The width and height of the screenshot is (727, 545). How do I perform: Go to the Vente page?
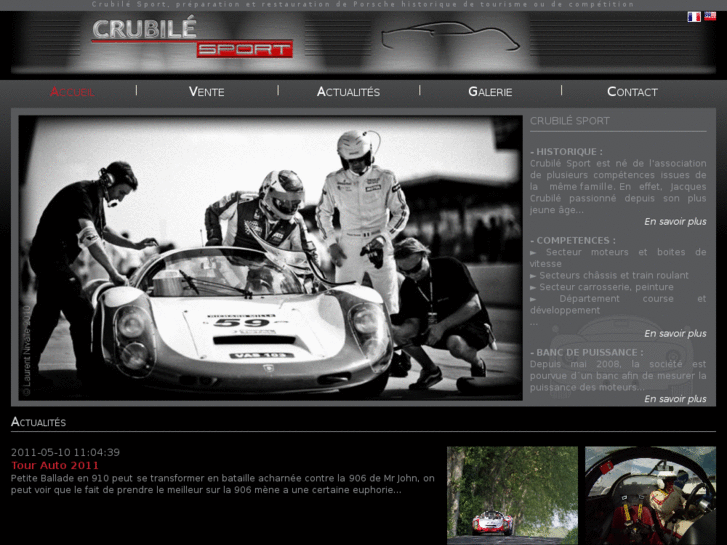tap(206, 92)
